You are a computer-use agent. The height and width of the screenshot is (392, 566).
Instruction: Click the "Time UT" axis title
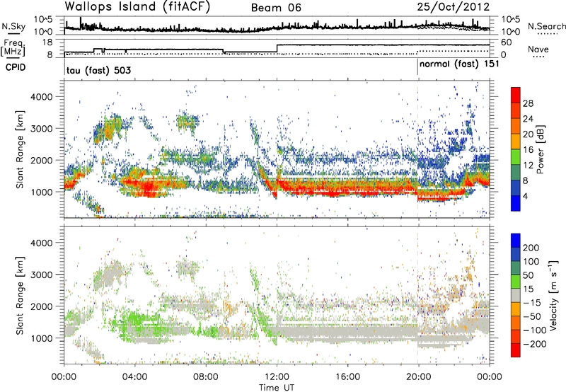[x=277, y=387]
